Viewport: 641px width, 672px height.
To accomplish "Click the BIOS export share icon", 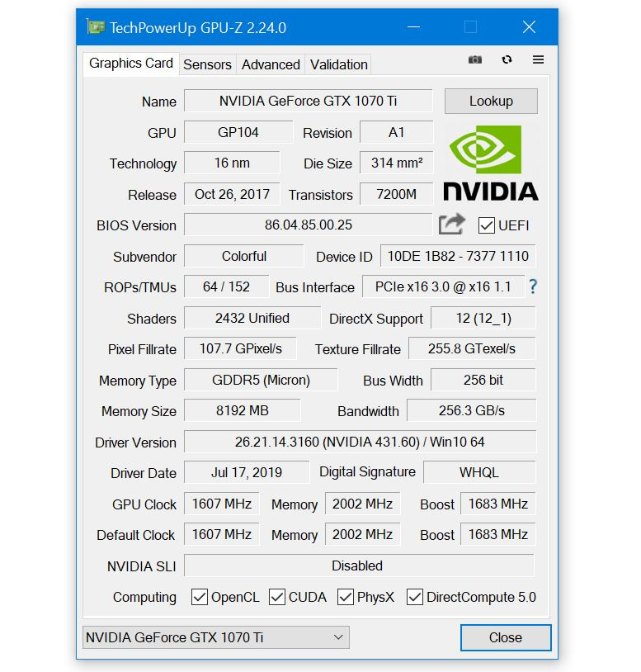I will coord(452,225).
